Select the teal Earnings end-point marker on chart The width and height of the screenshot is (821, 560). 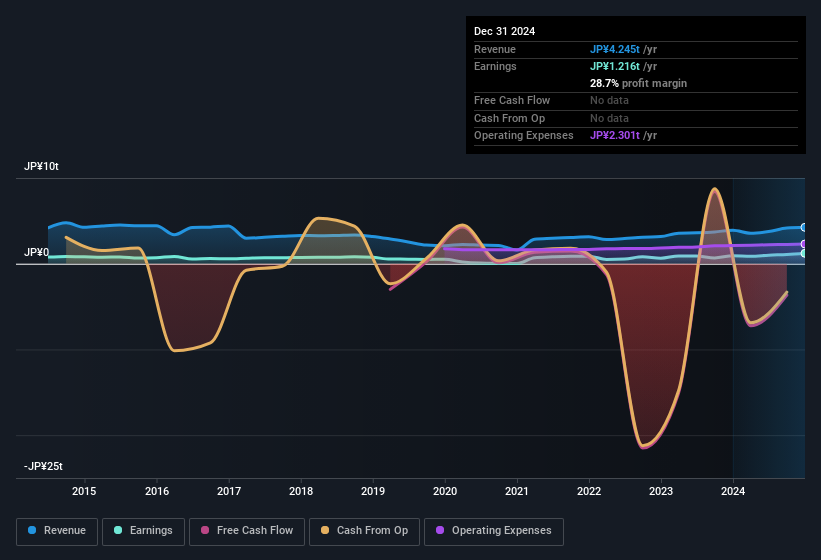804,254
